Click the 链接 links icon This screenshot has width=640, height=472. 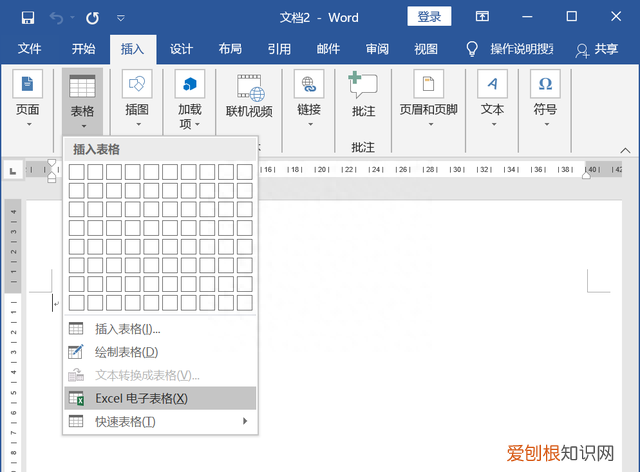click(x=309, y=84)
